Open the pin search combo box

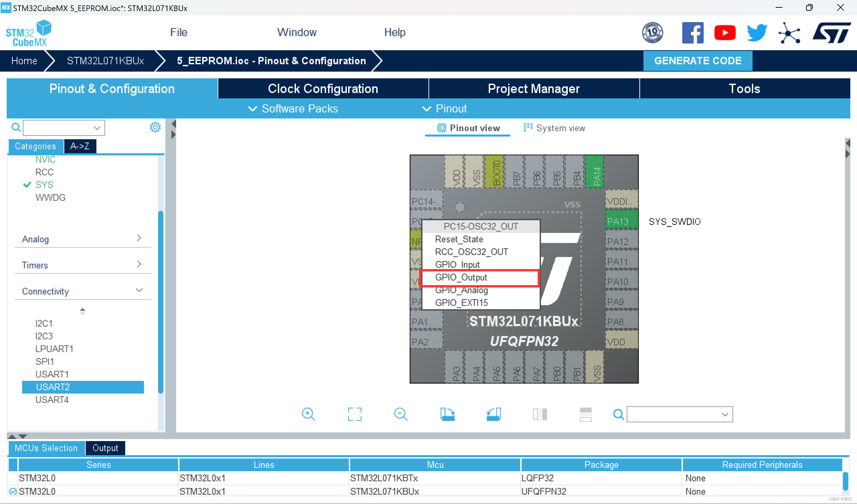(680, 414)
